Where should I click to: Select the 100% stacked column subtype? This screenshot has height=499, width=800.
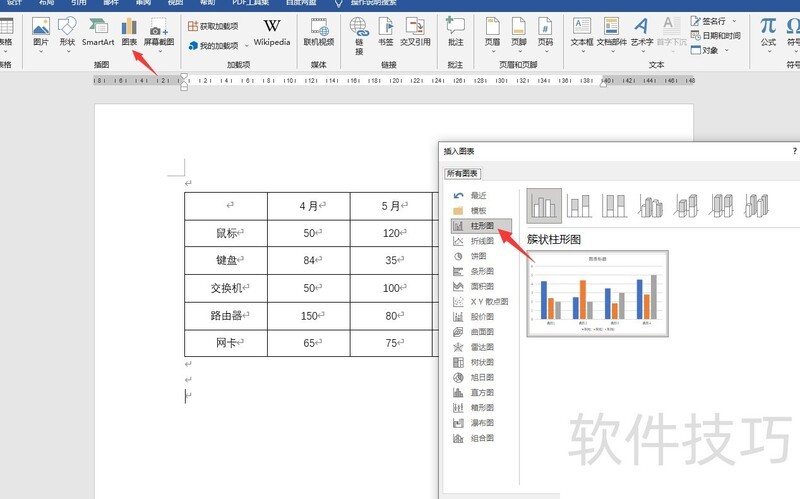tap(614, 207)
